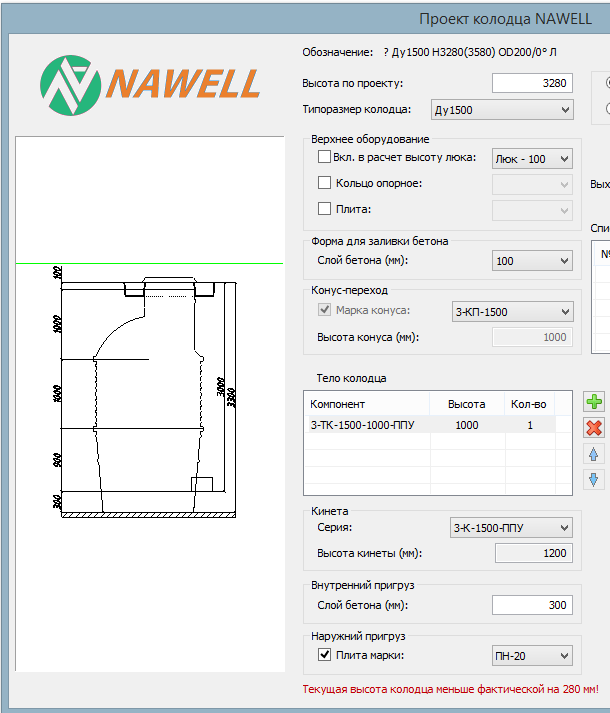The height and width of the screenshot is (713, 610).
Task: Click the Компонент column header
Action: click(367, 404)
